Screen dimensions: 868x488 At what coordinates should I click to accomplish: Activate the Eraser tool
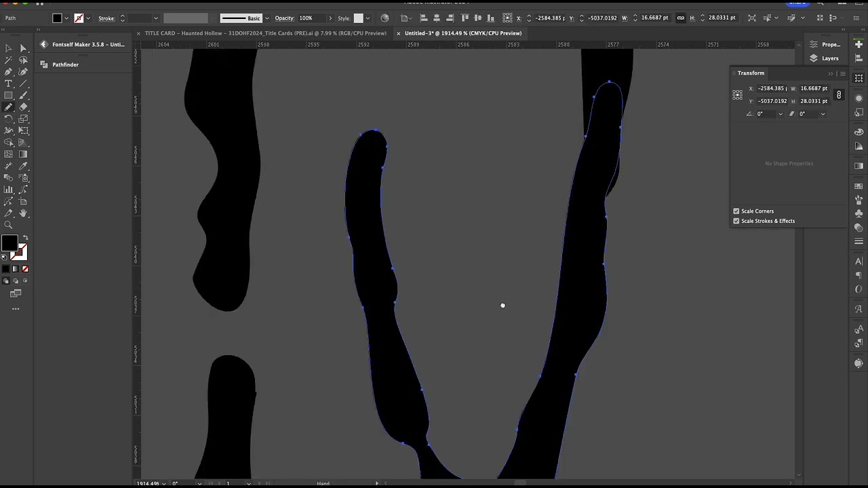point(23,107)
